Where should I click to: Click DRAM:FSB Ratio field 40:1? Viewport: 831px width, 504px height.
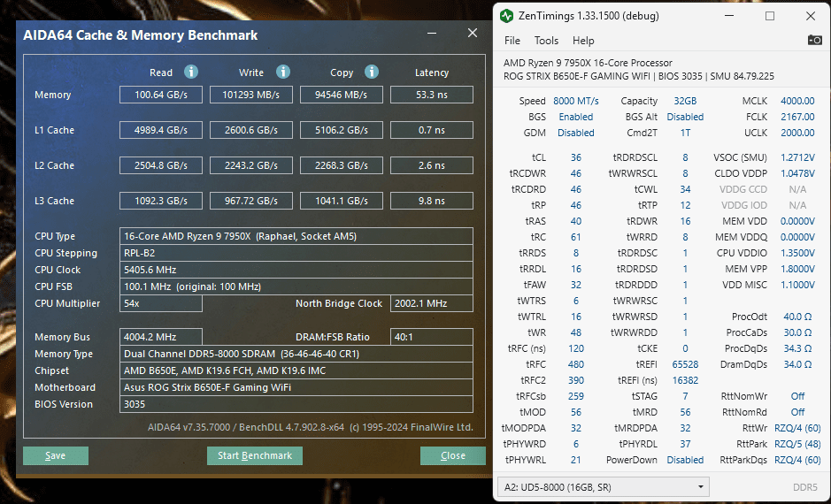(x=432, y=337)
